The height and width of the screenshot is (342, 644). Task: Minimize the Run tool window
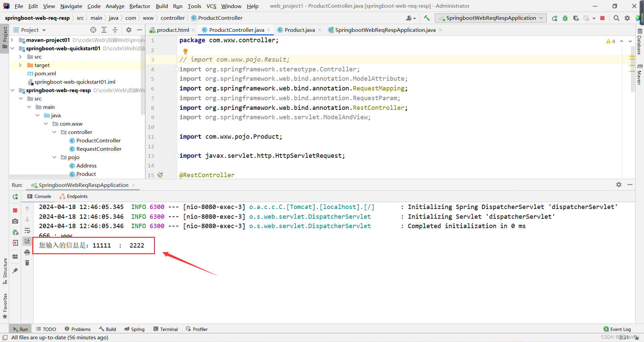coord(630,185)
